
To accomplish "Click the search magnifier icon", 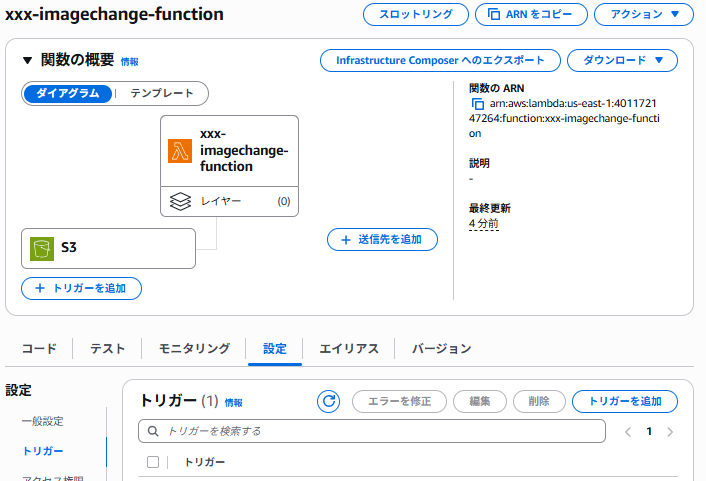I will [153, 431].
